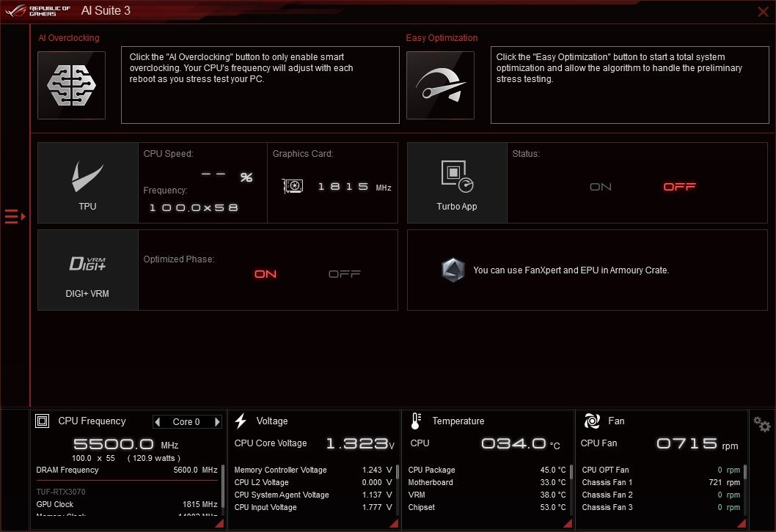Select the Memory Controller Voltage row

click(x=313, y=470)
